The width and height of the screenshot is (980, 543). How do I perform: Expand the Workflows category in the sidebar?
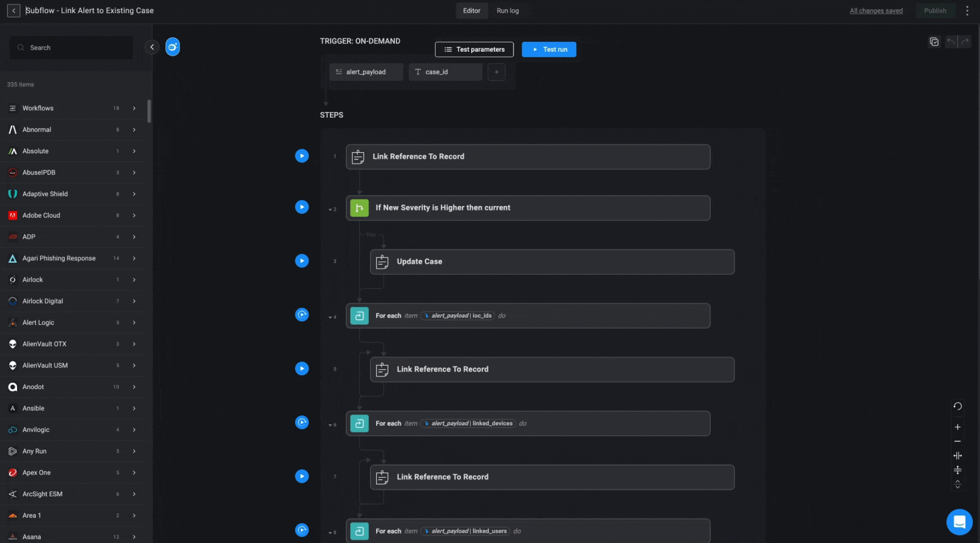[x=134, y=108]
